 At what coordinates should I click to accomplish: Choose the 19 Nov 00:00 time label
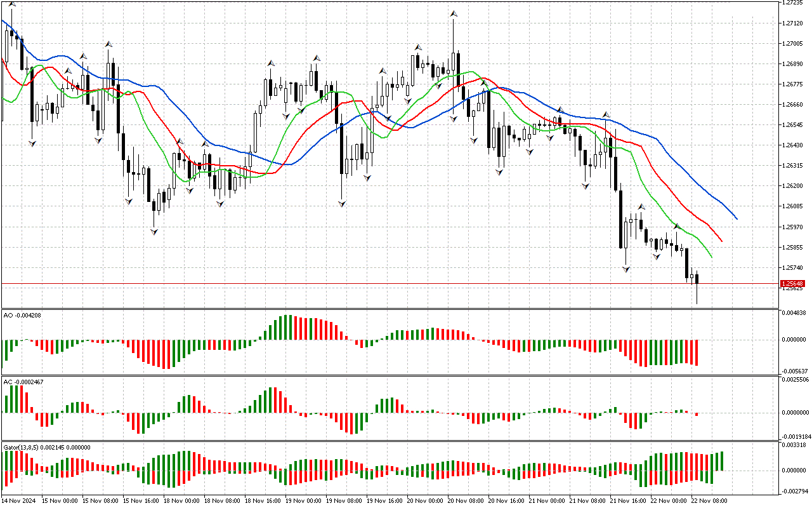coord(303,501)
